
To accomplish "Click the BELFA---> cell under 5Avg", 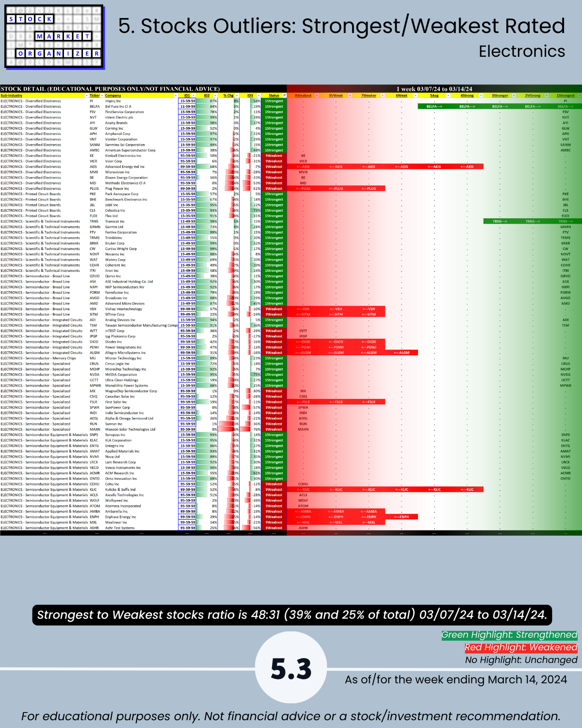I will [x=434, y=106].
